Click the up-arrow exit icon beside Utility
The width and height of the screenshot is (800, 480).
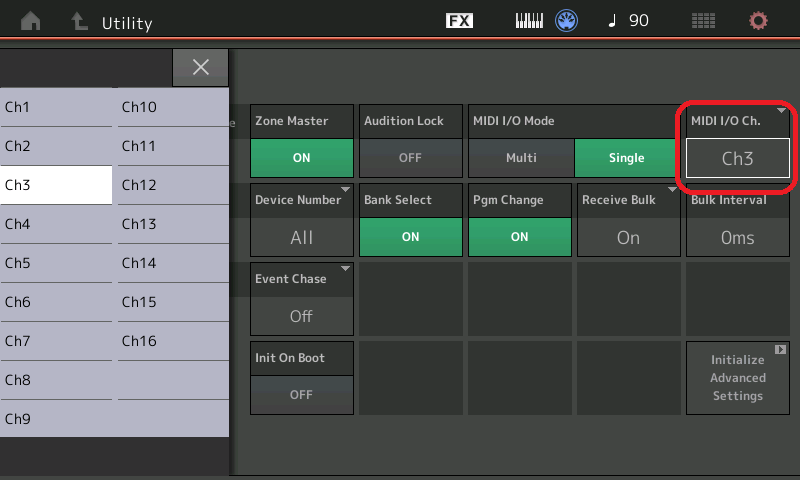coord(79,21)
